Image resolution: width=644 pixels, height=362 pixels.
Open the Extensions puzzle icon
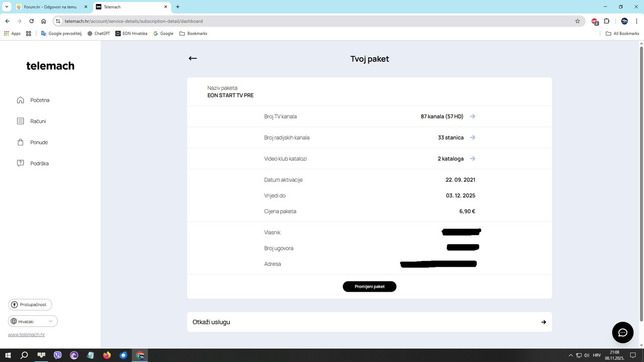tap(606, 21)
